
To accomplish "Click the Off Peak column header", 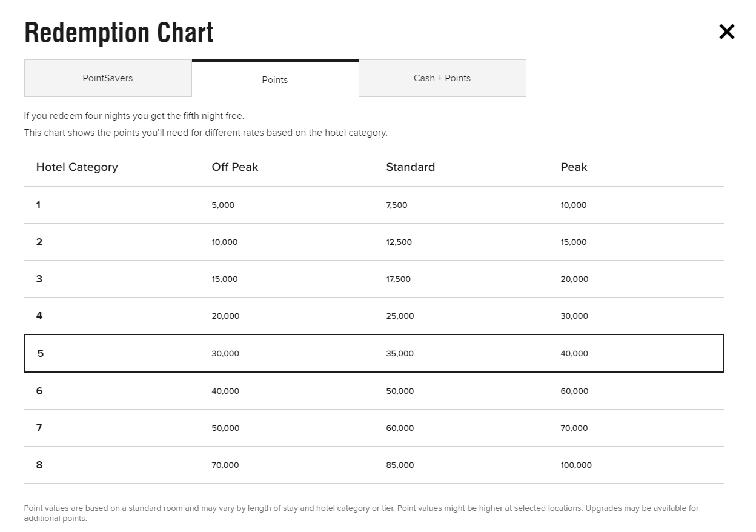I will (235, 167).
